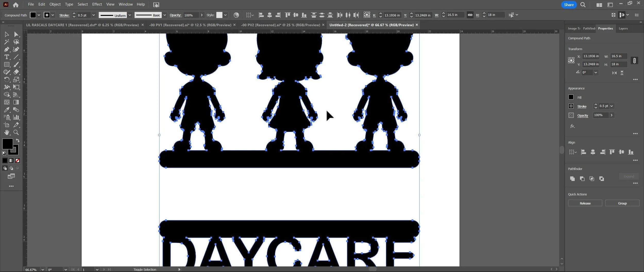644x272 pixels.
Task: Open the Object menu
Action: coord(55,4)
